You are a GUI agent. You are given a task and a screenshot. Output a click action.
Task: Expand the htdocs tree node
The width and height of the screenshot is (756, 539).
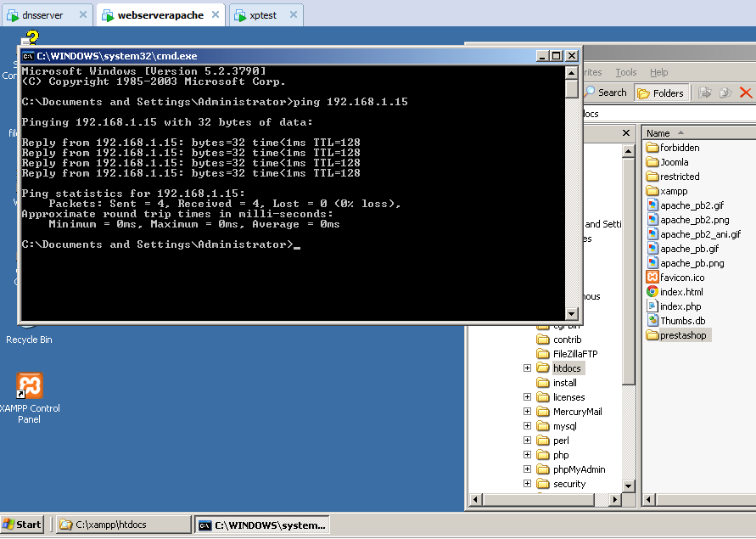pos(527,368)
